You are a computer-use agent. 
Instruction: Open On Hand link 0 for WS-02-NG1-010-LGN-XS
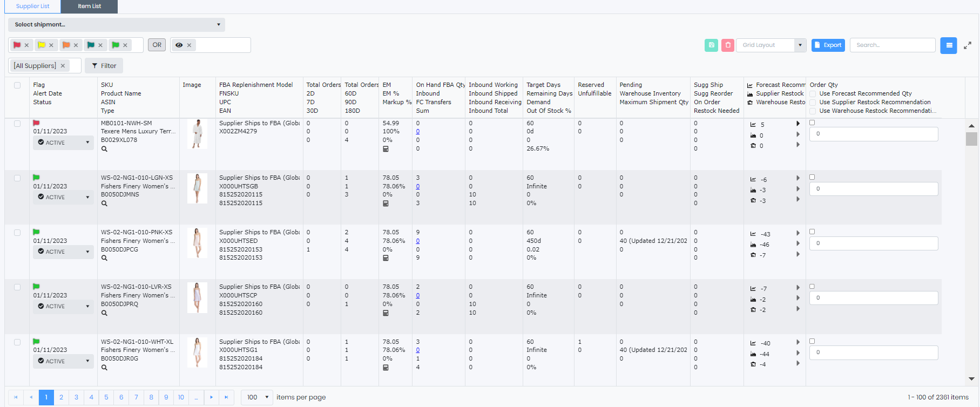(418, 186)
